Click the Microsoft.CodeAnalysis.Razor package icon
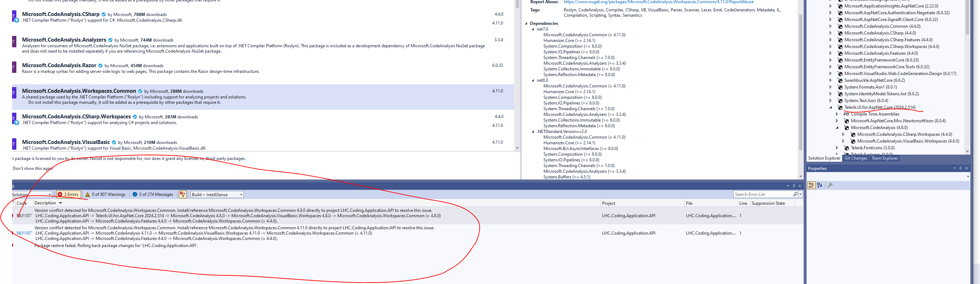This screenshot has height=284, width=980. coord(14,67)
